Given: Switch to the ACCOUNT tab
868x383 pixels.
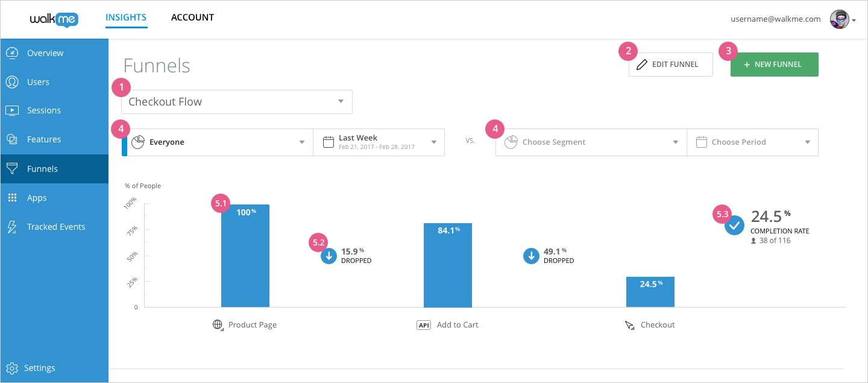Looking at the screenshot, I should 192,17.
